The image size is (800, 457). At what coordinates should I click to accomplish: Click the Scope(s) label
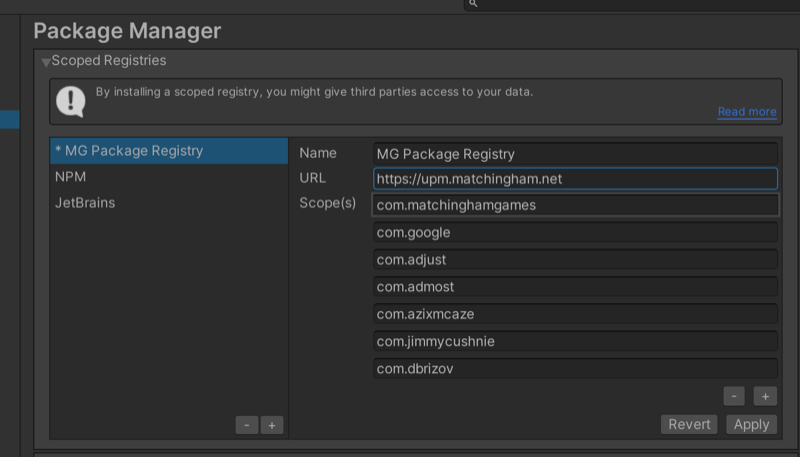click(328, 203)
